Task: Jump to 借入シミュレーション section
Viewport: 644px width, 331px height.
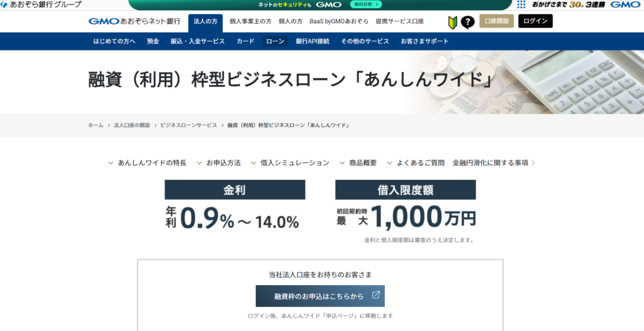Action: click(x=290, y=163)
